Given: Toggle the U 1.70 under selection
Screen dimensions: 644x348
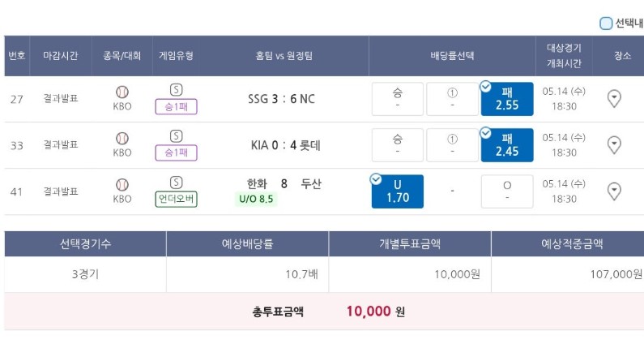Looking at the screenshot, I should (x=398, y=191).
